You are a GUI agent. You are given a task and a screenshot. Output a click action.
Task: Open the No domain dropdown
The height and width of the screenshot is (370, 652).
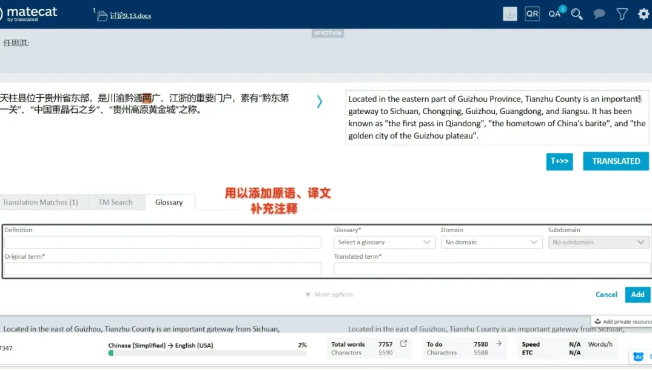coord(491,242)
